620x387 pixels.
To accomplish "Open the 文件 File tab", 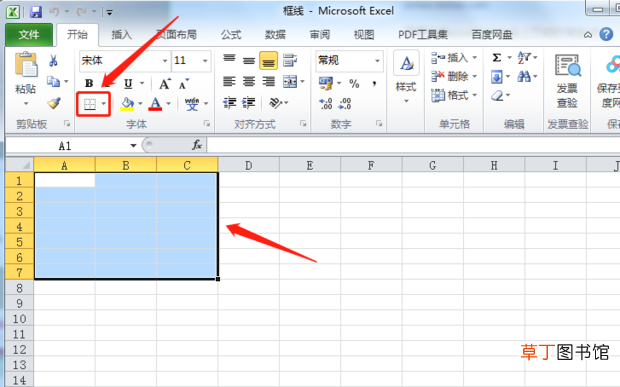I will [29, 35].
